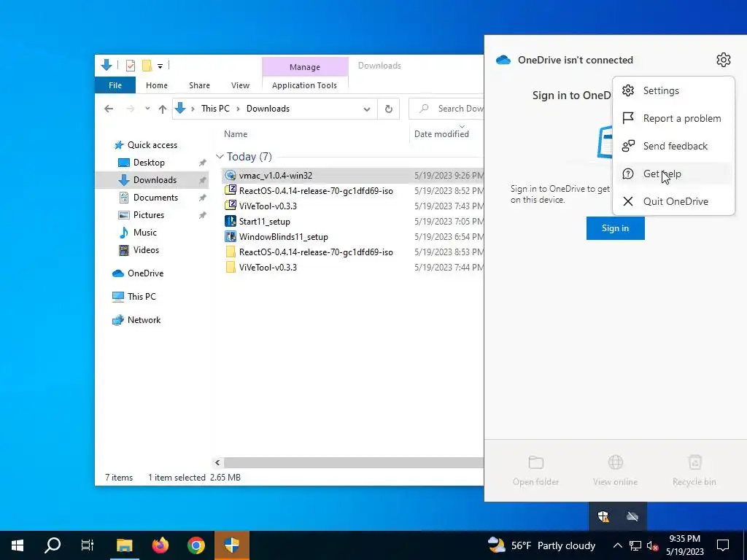
Task: Click the Properties quick access toolbar icon
Action: pos(130,65)
